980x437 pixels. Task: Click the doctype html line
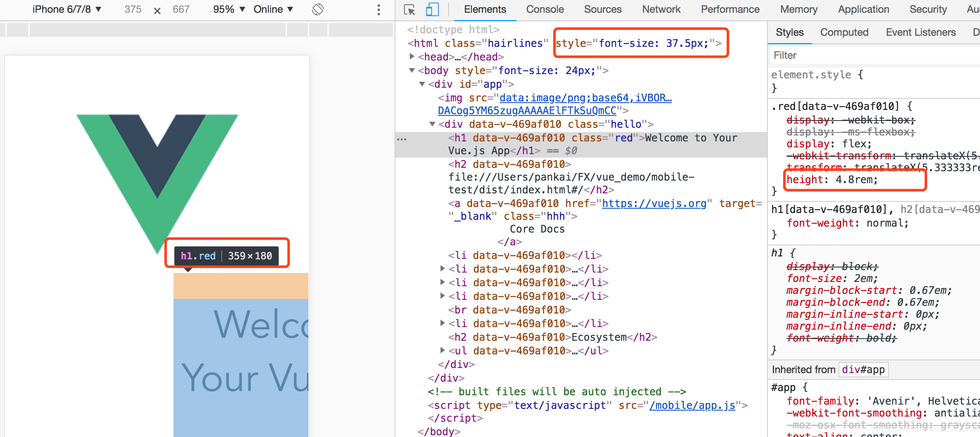tap(453, 30)
